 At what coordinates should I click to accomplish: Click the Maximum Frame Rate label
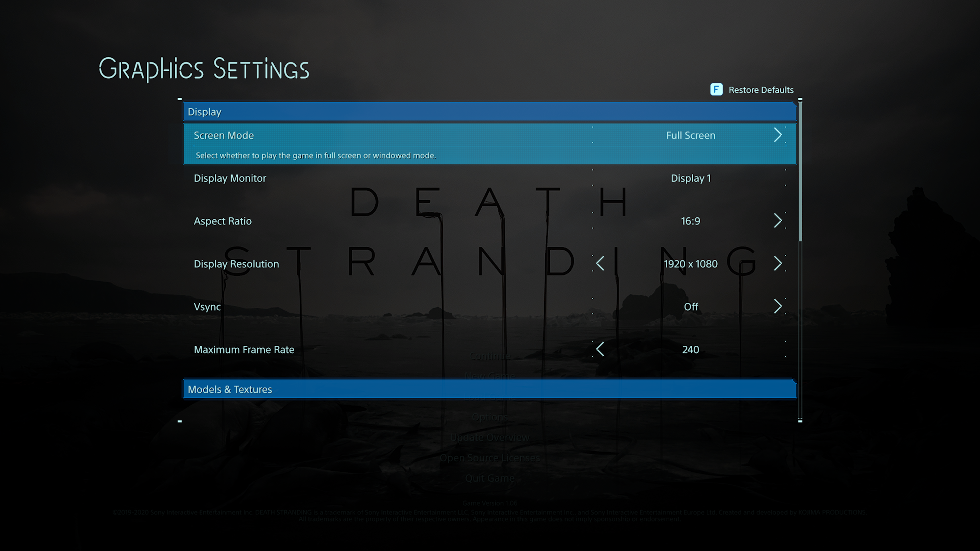click(x=244, y=349)
